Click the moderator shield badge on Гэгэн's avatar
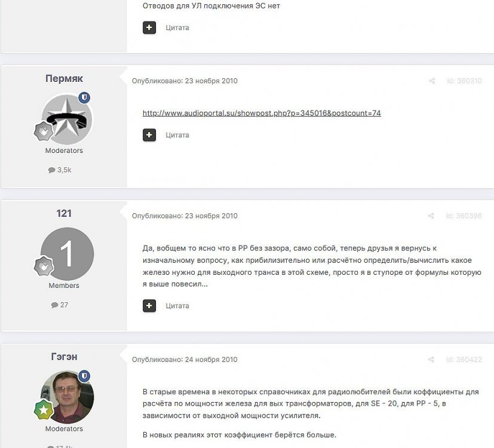The image size is (494, 448). pyautogui.click(x=84, y=376)
